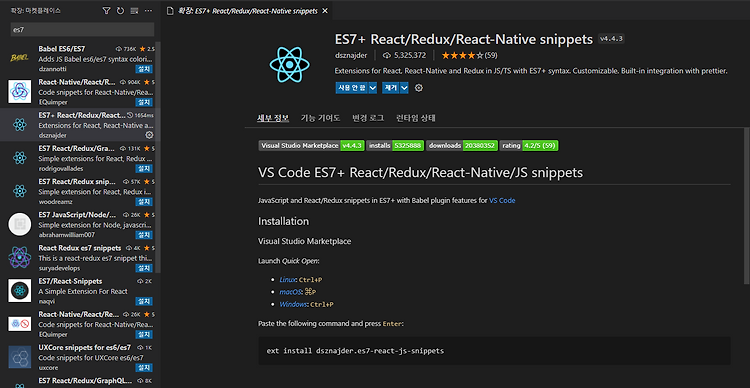Screen dimensions: 750x388
Task: Select ES7 JavaScript/Node extension icon
Action: pyautogui.click(x=20, y=224)
